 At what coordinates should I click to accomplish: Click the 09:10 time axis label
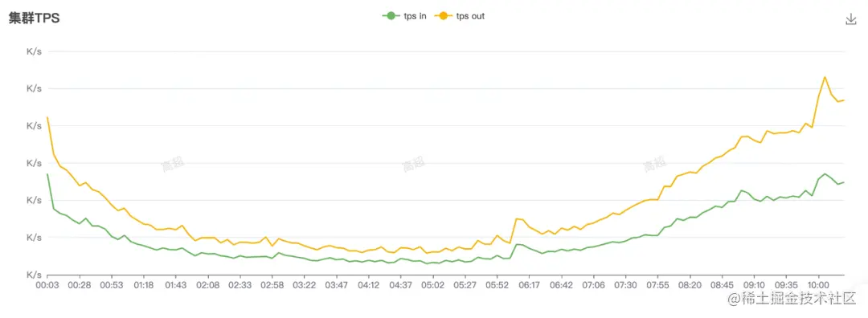(x=754, y=285)
